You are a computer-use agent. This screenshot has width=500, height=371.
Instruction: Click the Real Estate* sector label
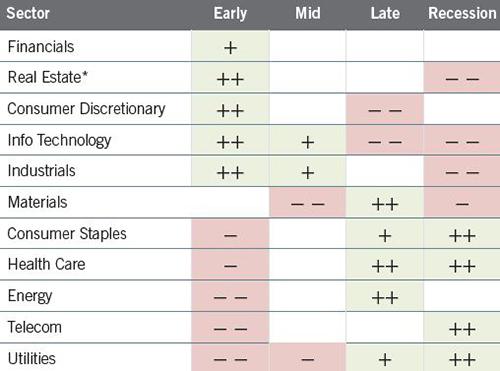click(x=48, y=77)
